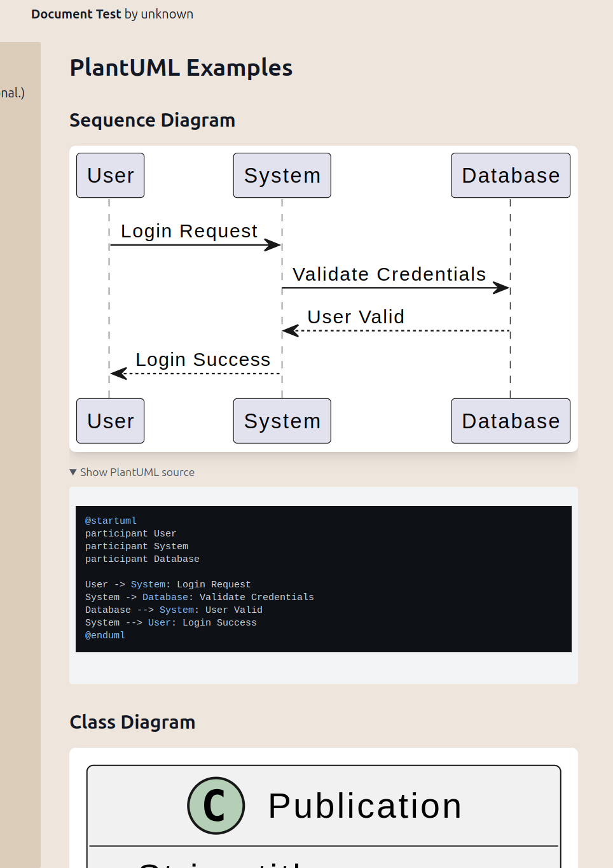
Task: Click the 'Document Test' title in header
Action: click(76, 14)
